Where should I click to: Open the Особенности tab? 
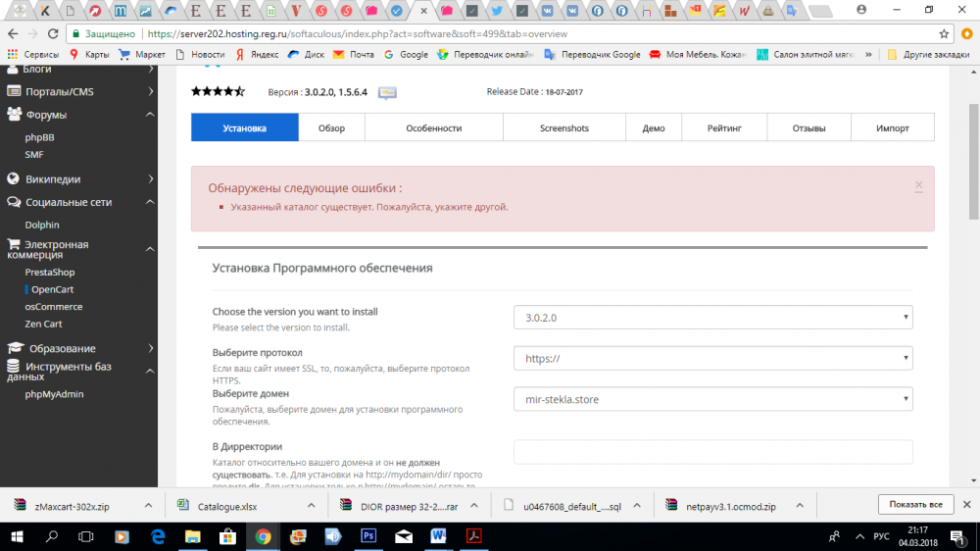point(434,127)
